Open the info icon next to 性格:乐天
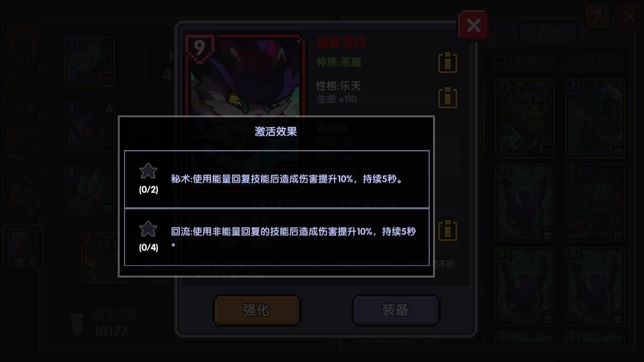This screenshot has width=644, height=362. 448,97
